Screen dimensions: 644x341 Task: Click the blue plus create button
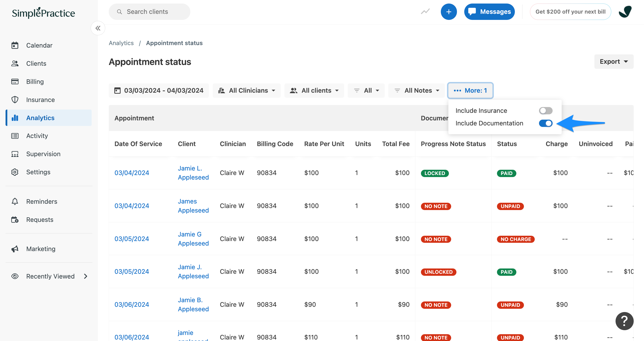click(449, 12)
